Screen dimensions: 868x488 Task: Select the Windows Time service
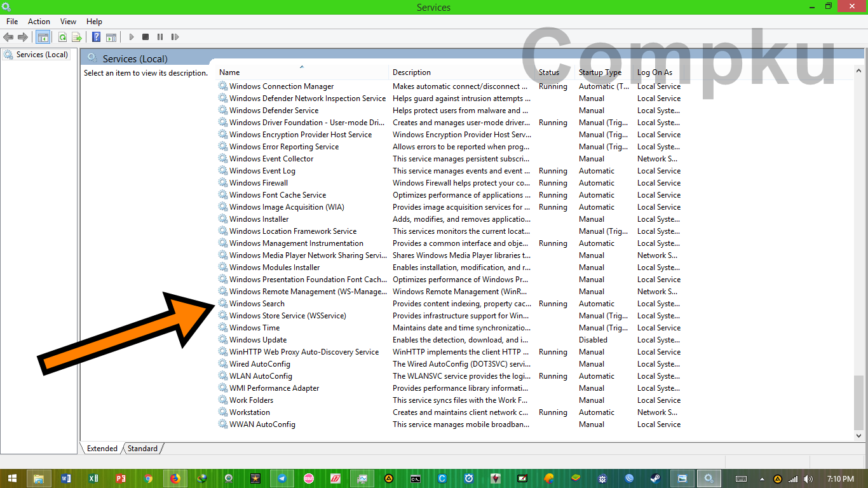tap(254, 328)
